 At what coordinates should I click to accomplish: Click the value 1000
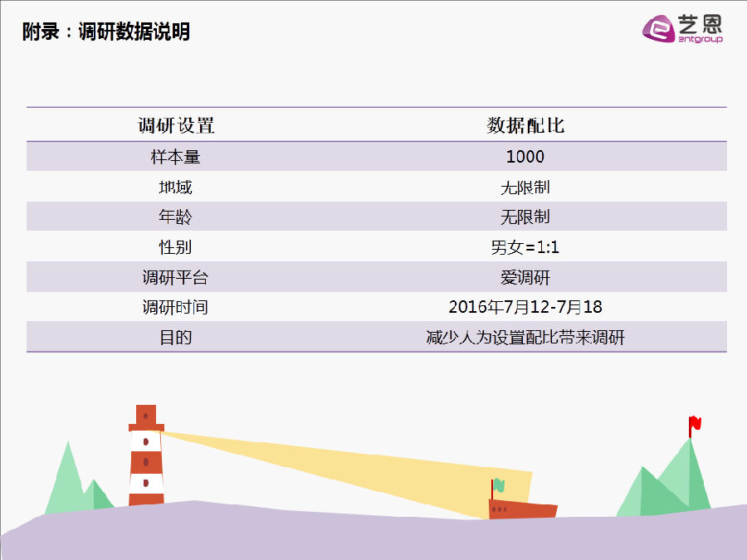tap(525, 157)
